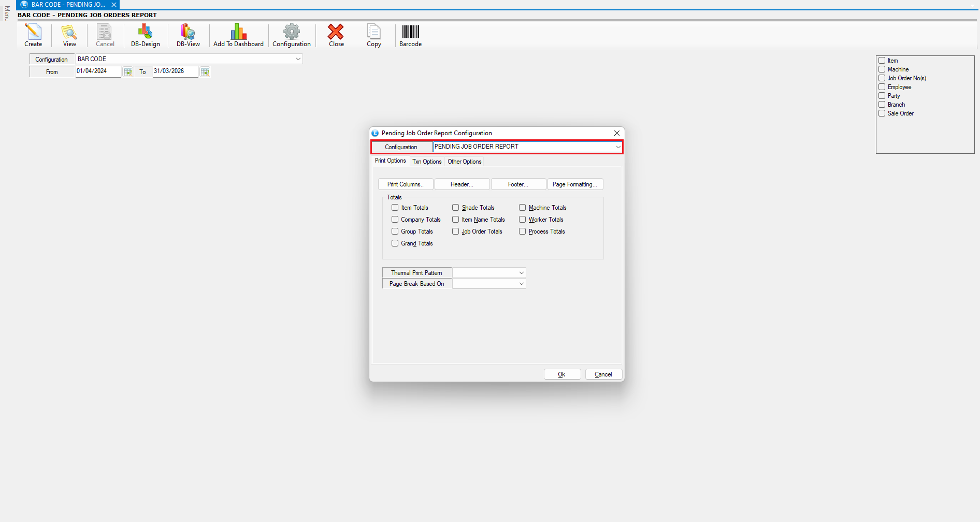Click the Print Columns button
This screenshot has height=522, width=980.
pyautogui.click(x=406, y=184)
